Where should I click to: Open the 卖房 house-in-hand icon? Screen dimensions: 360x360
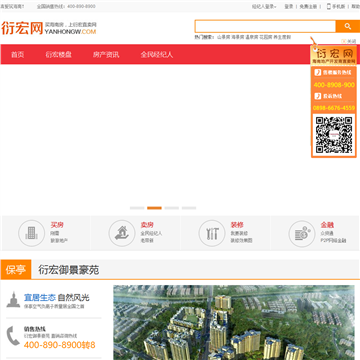122,233
